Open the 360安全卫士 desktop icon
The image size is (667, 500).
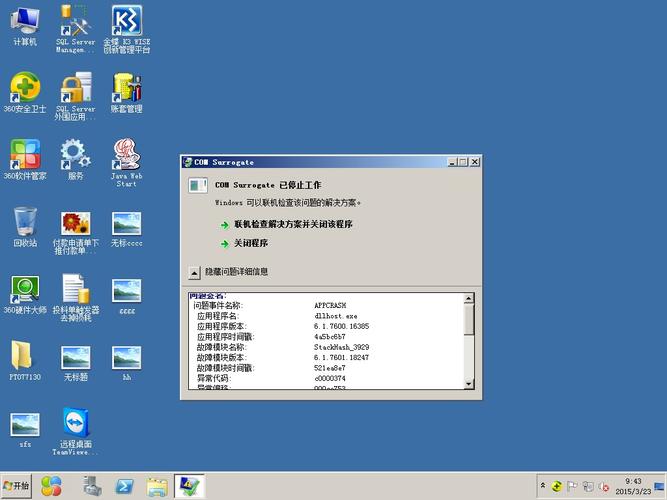pyautogui.click(x=25, y=88)
